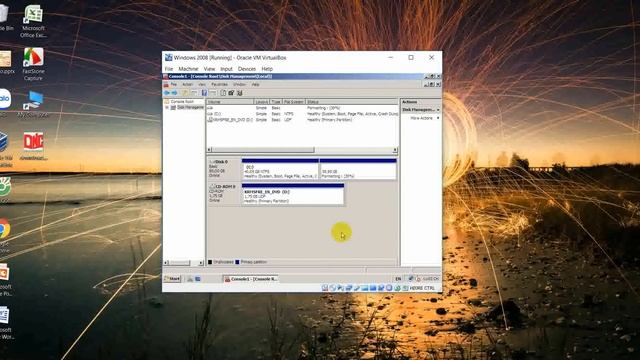Click the Back arrow in the console toolbar
The width and height of the screenshot is (640, 360).
click(x=167, y=93)
